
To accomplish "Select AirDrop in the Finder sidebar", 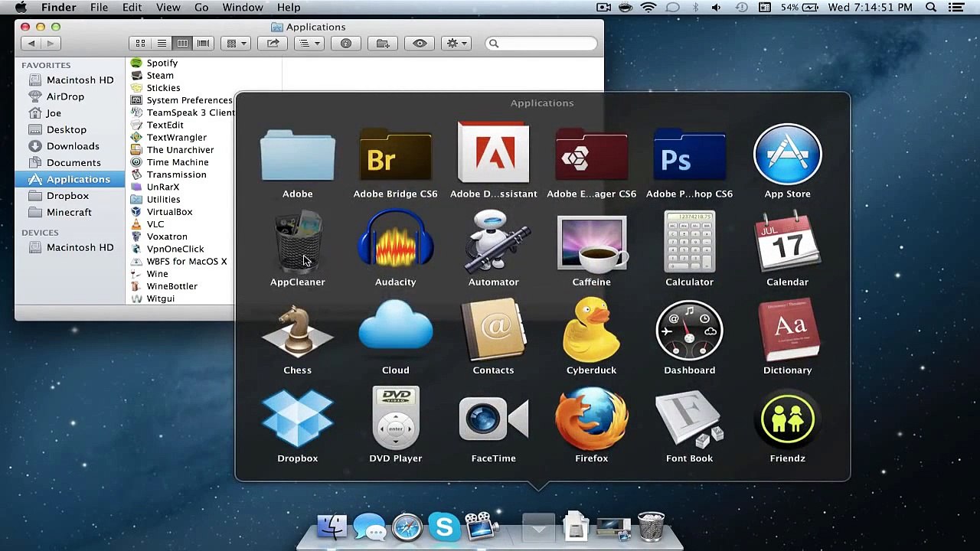I will pos(70,96).
